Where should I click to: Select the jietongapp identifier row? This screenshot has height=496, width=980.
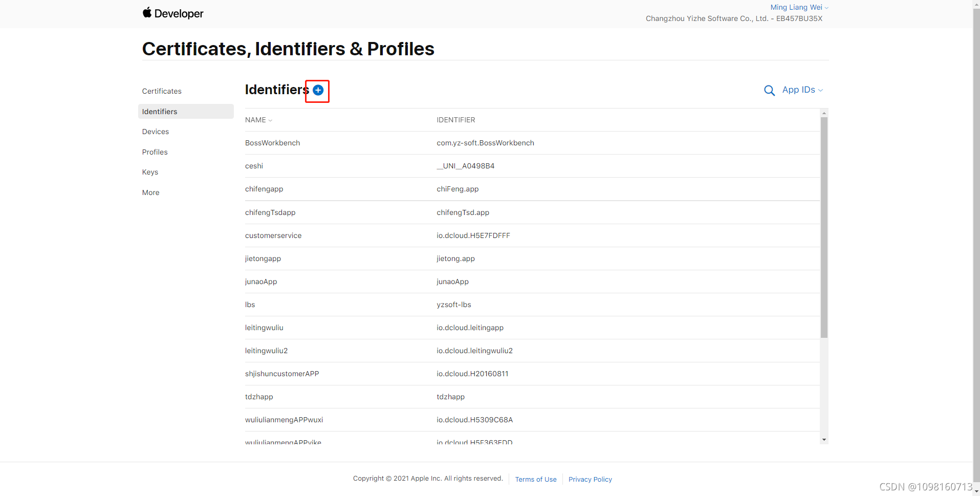click(532, 258)
